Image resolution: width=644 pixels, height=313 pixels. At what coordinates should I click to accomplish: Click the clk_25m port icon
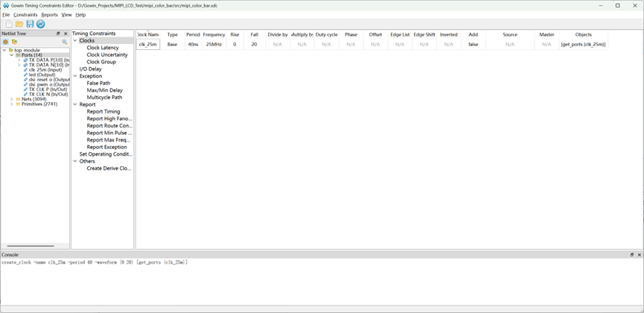tap(25, 70)
